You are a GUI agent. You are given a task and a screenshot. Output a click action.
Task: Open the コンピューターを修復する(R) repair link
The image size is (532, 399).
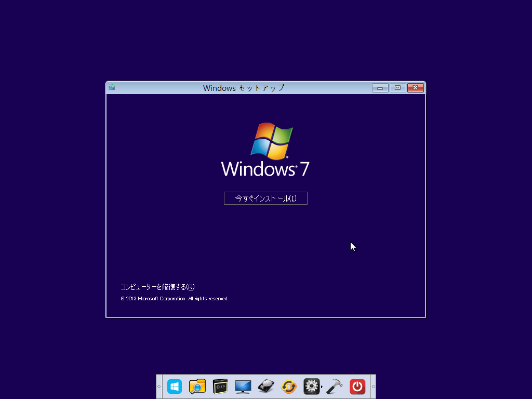(x=157, y=287)
